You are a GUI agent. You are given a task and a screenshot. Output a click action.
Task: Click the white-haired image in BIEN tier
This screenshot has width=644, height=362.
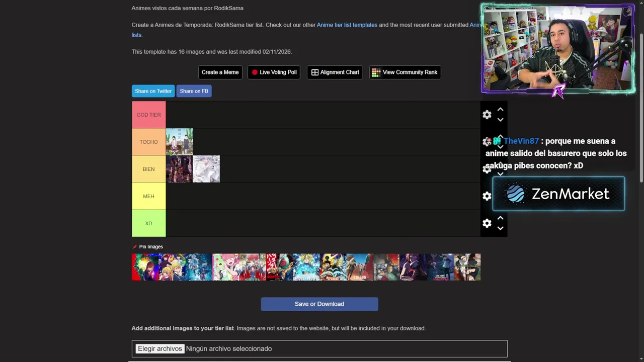point(206,169)
